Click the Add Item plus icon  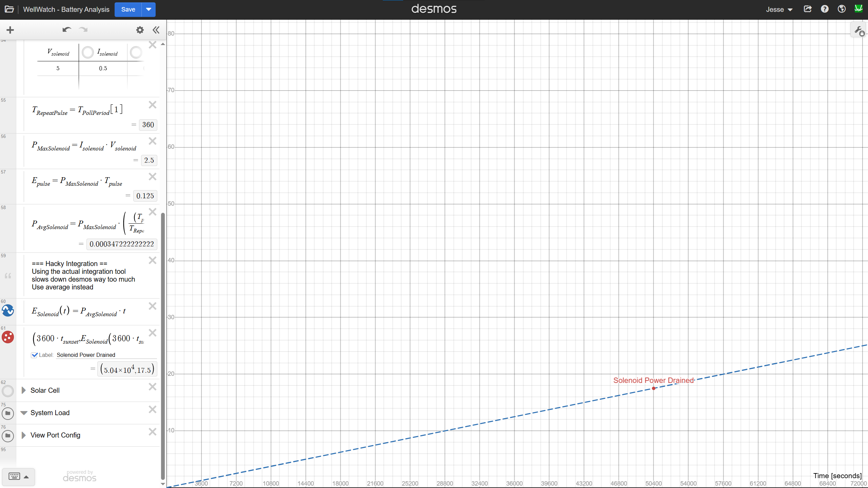pyautogui.click(x=10, y=30)
